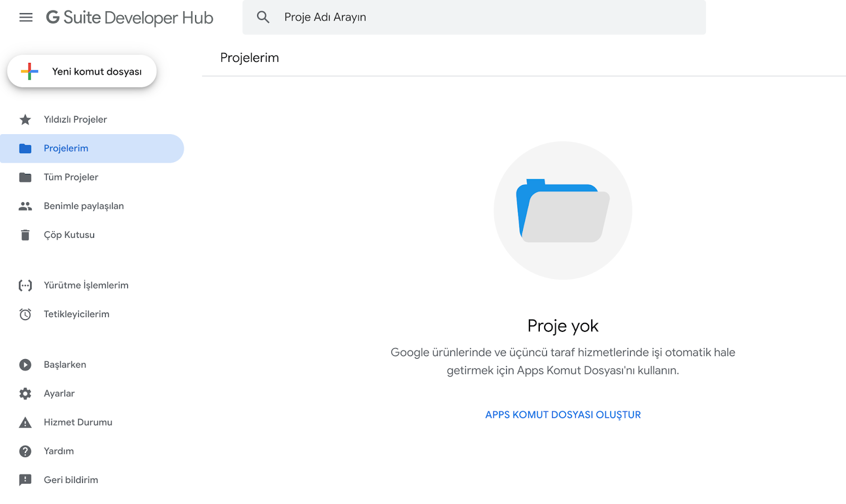Open Ayarlar settings
846x504 pixels.
[92, 394]
